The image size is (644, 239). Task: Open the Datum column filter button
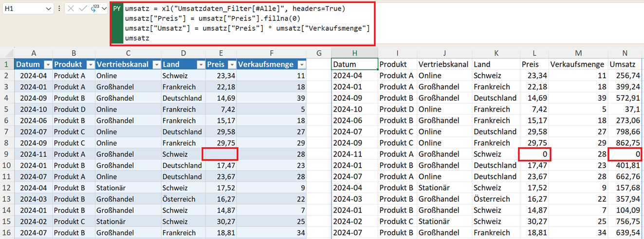(48, 65)
